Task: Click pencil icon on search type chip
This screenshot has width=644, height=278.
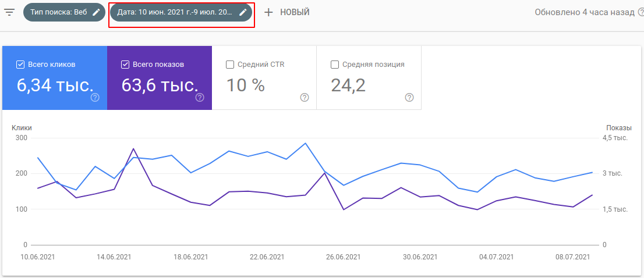Action: click(x=96, y=12)
